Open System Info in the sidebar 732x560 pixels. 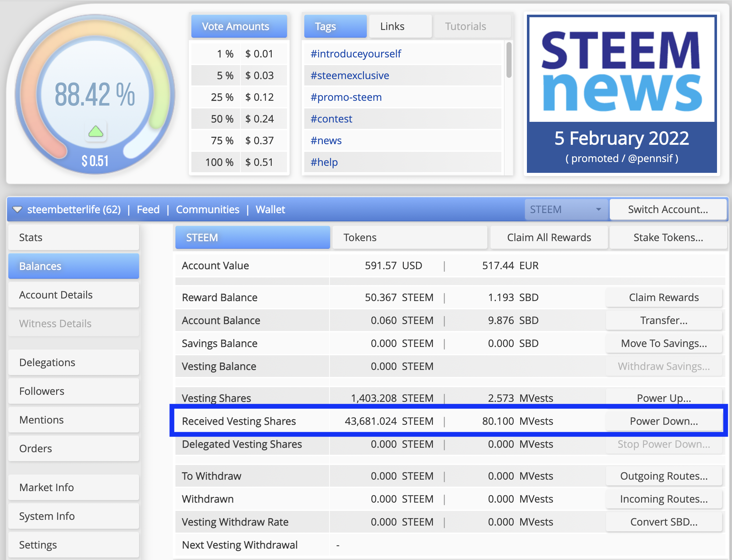point(74,516)
